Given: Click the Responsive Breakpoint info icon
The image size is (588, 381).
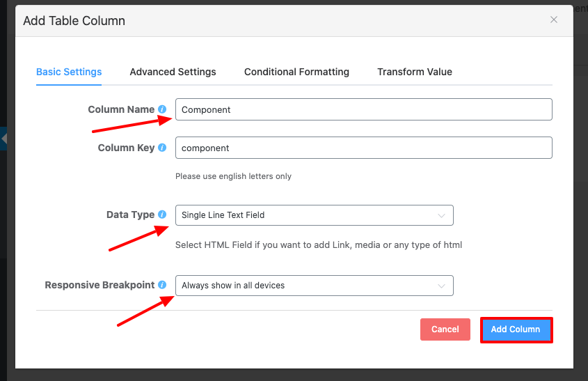Looking at the screenshot, I should [x=162, y=285].
